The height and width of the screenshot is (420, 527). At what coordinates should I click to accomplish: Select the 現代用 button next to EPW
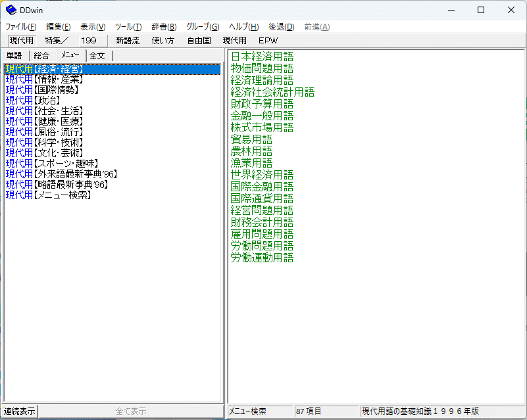click(235, 41)
